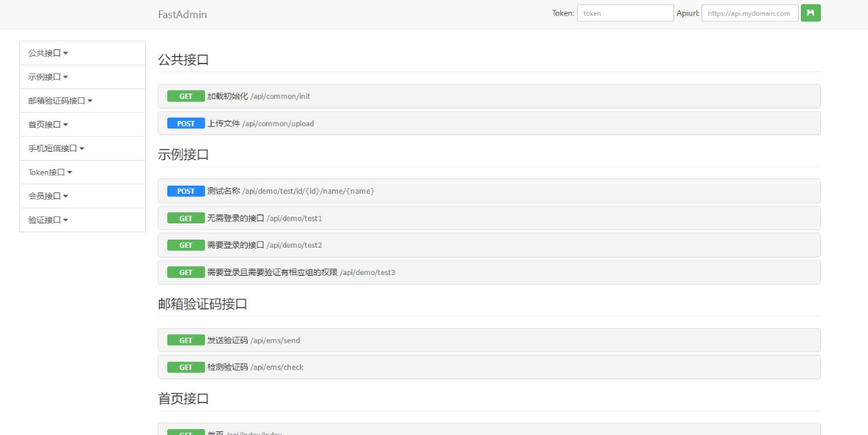Expand the 首页接口 sidebar menu
The image size is (868, 435).
[48, 125]
